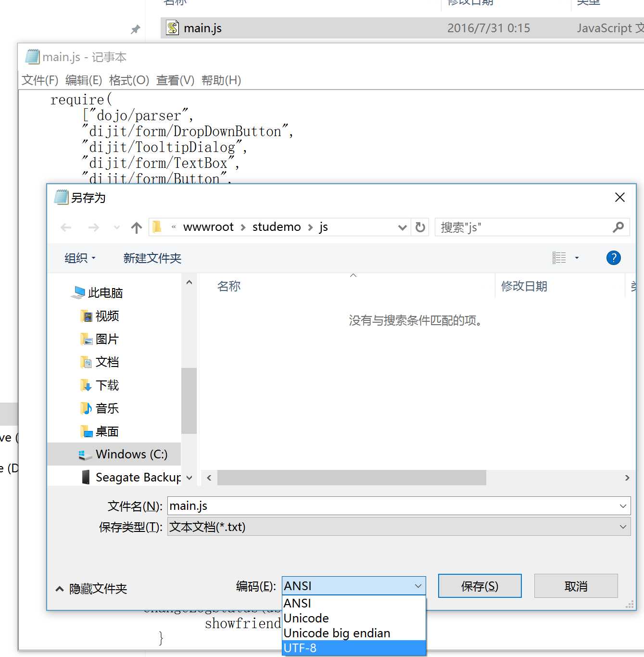Click navigation pane scroll down arrow

point(189,478)
